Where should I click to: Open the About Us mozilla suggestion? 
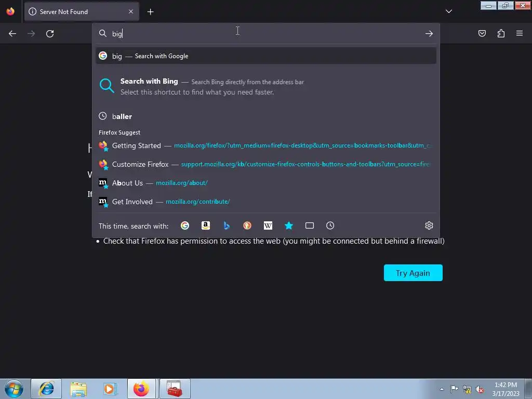[266, 183]
